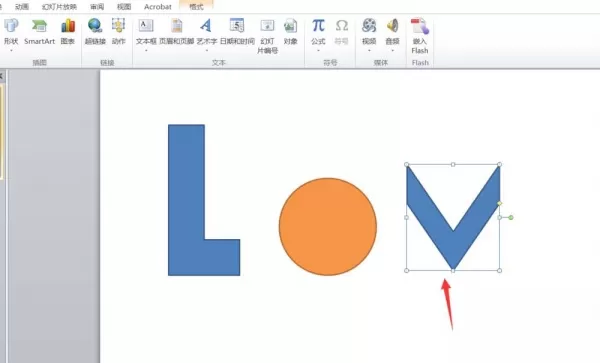Click the bottom-right resize handle of the V shape

[x=500, y=270]
